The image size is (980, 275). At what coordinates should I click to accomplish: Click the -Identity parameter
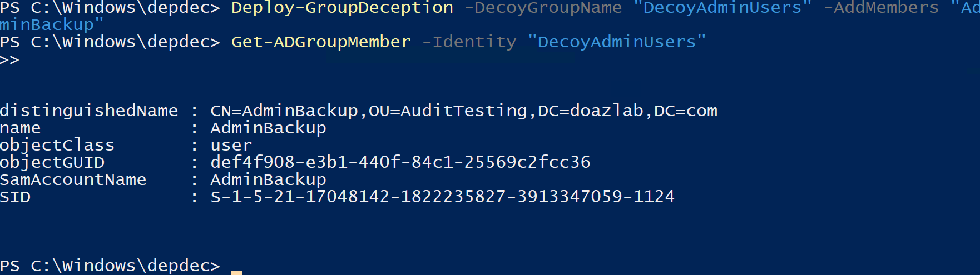[x=469, y=42]
